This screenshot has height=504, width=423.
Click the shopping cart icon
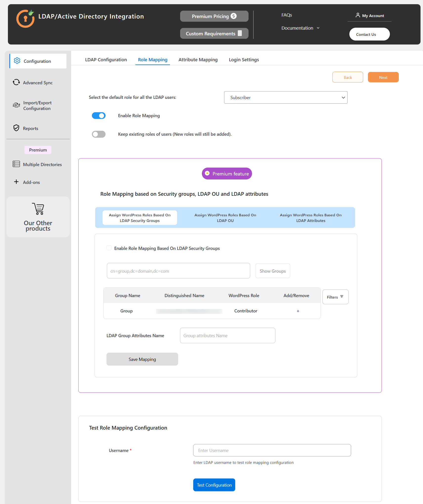click(x=38, y=209)
